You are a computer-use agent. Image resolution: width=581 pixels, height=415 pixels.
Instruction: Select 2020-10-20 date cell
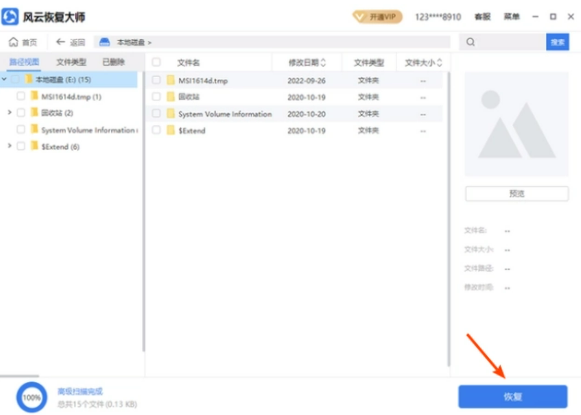pyautogui.click(x=306, y=114)
